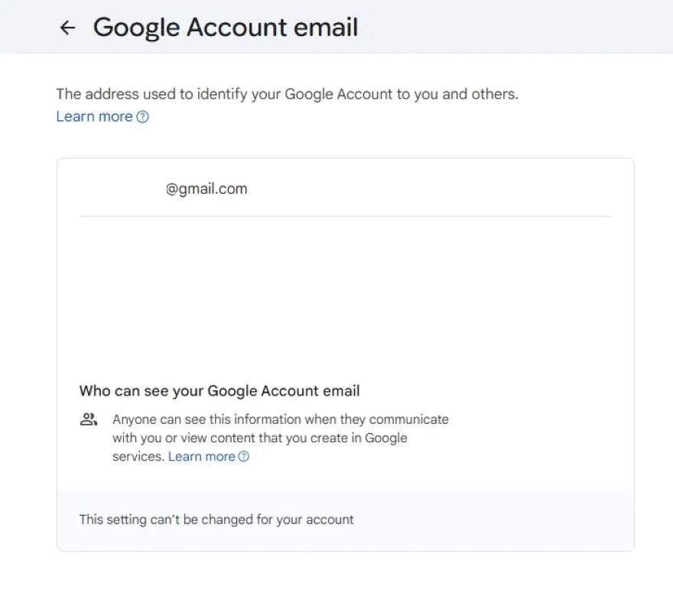Click the circled question mark under the page description
This screenshot has width=673, height=616.
143,116
